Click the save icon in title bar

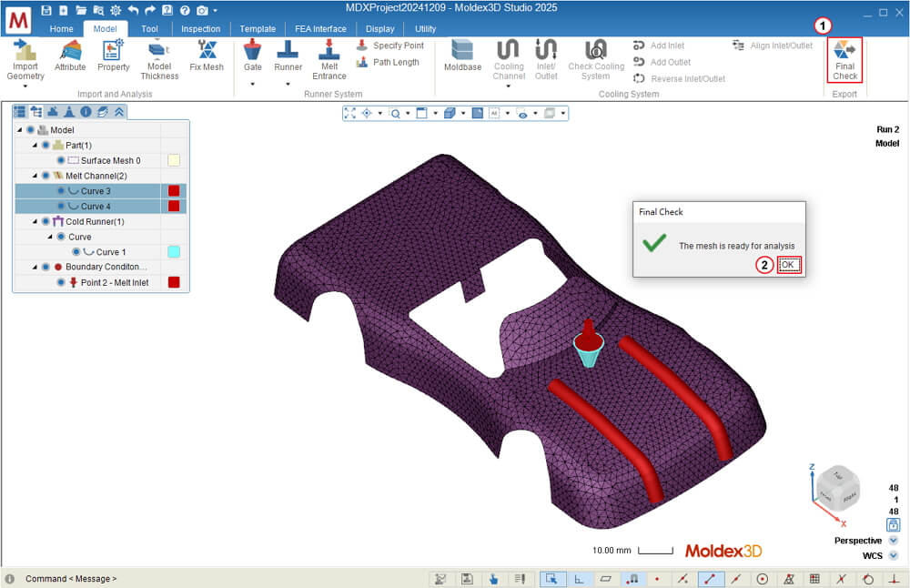(47, 10)
